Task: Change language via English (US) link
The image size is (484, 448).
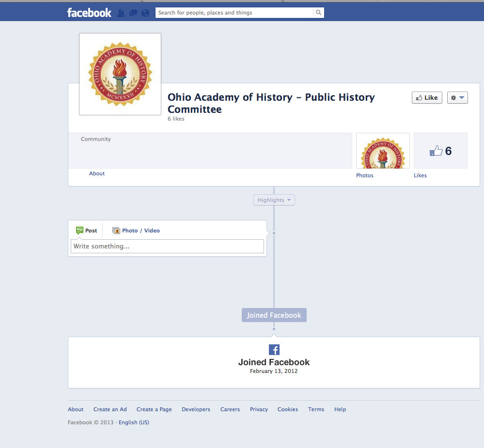Action: pos(134,422)
